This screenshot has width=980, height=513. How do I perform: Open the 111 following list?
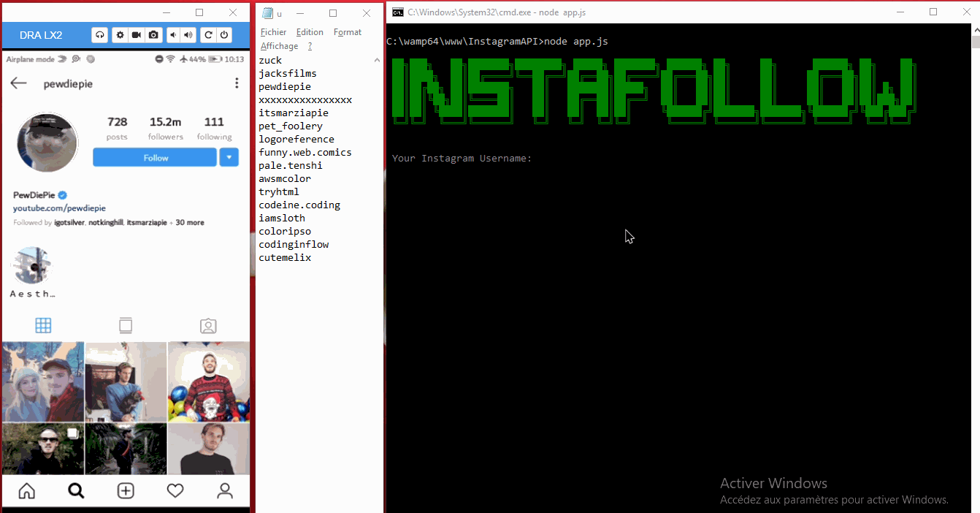(x=214, y=128)
